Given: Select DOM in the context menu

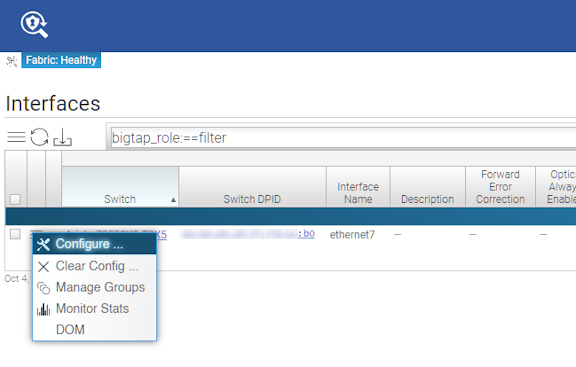Looking at the screenshot, I should pyautogui.click(x=94, y=330).
